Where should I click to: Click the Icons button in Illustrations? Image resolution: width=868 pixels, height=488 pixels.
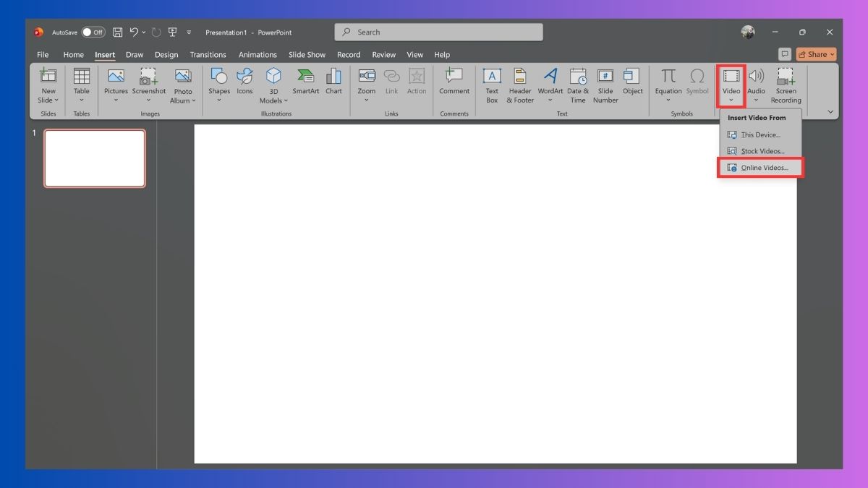pos(245,81)
